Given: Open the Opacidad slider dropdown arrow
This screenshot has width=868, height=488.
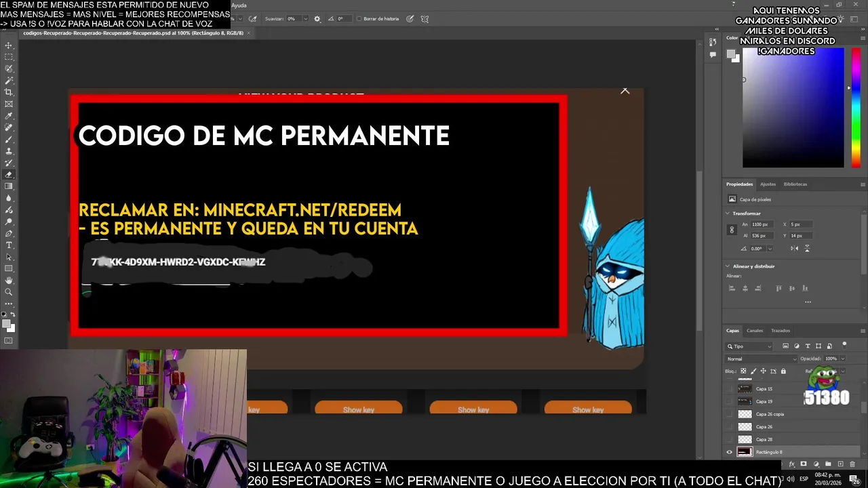Looking at the screenshot, I should click(x=842, y=359).
